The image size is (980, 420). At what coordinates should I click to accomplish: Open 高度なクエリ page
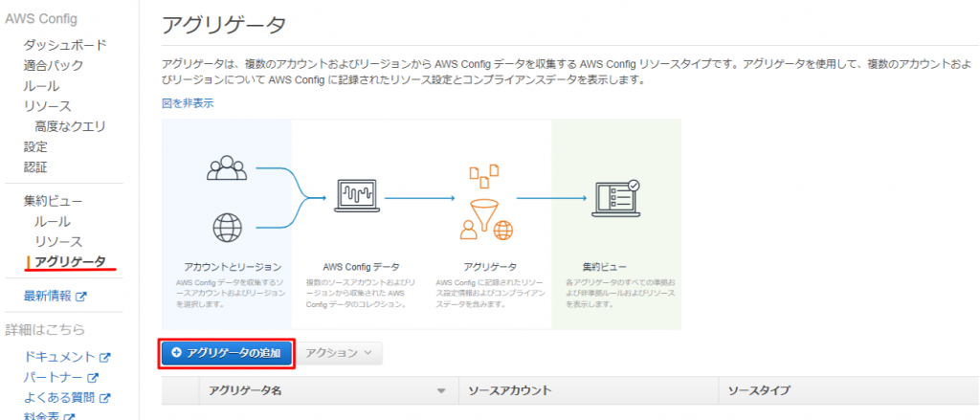[x=70, y=127]
